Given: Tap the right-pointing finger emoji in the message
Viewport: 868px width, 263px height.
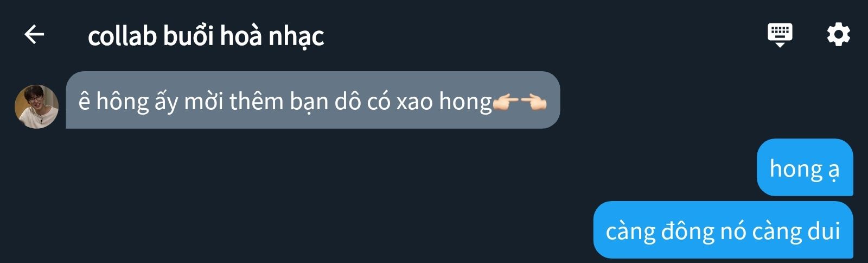Looking at the screenshot, I should pyautogui.click(x=506, y=102).
